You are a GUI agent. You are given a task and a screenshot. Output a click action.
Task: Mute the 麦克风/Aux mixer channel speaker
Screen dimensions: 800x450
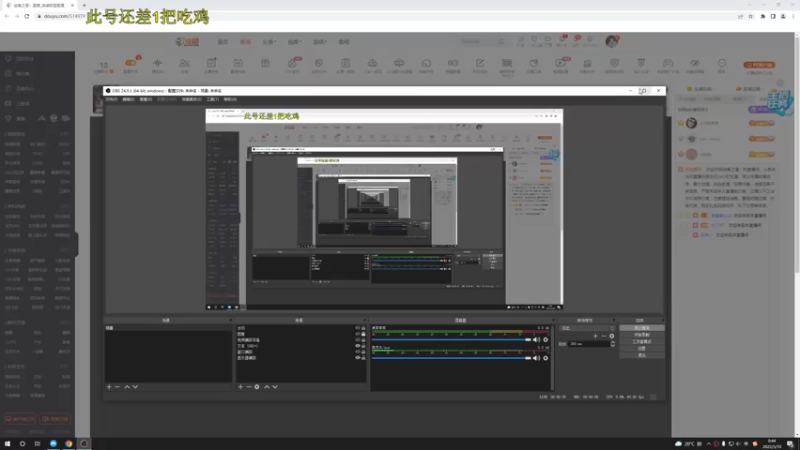coord(536,358)
